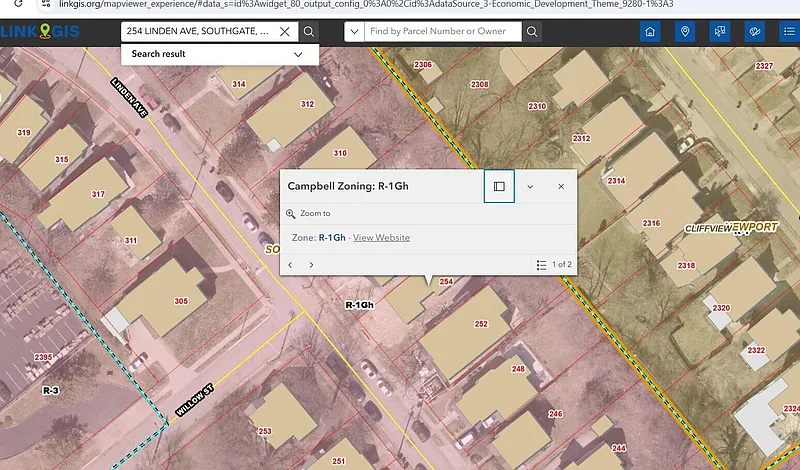800x470 pixels.
Task: Click the parcel search magnifier button
Action: pos(532,32)
